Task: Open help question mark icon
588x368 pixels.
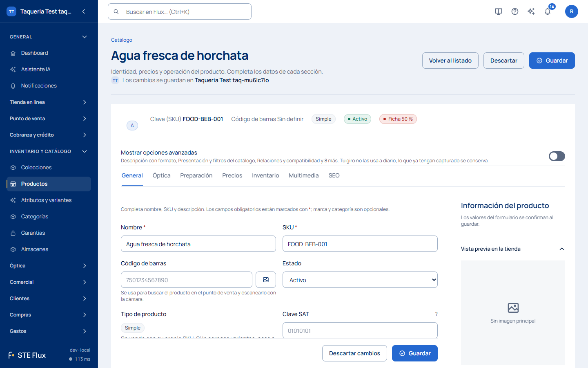Action: (515, 11)
